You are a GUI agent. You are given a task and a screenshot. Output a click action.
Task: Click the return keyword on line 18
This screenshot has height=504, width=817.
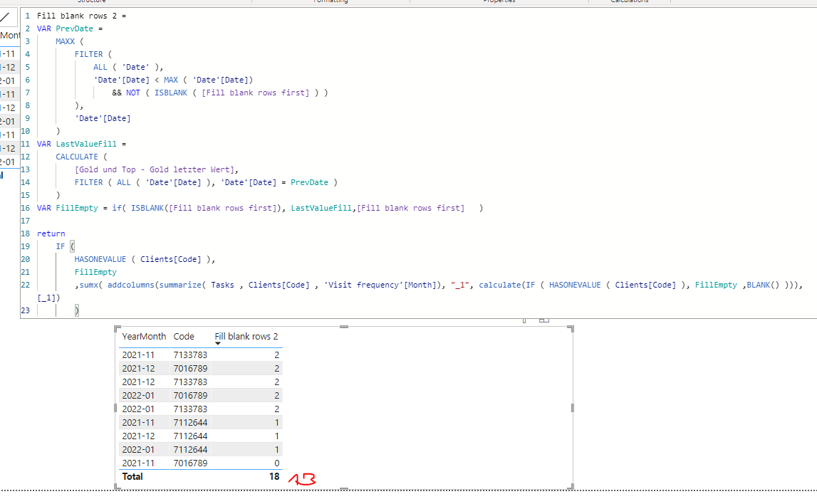[51, 233]
